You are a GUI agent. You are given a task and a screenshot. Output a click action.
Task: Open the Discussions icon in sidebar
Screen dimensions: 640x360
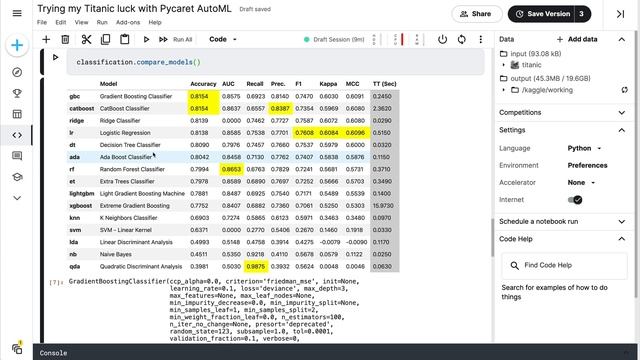tap(17, 156)
